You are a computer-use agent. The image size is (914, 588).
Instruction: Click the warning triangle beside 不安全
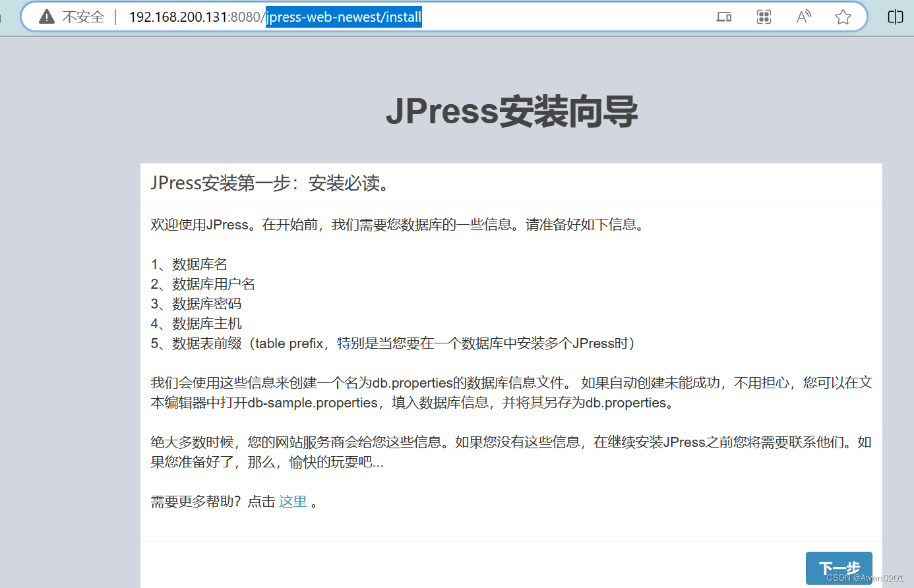point(46,17)
